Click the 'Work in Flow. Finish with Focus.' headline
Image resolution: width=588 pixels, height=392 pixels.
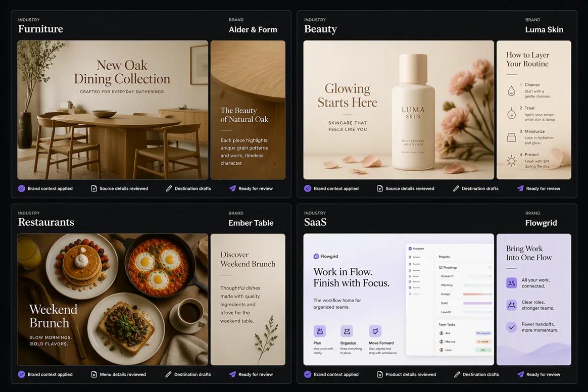(x=352, y=277)
